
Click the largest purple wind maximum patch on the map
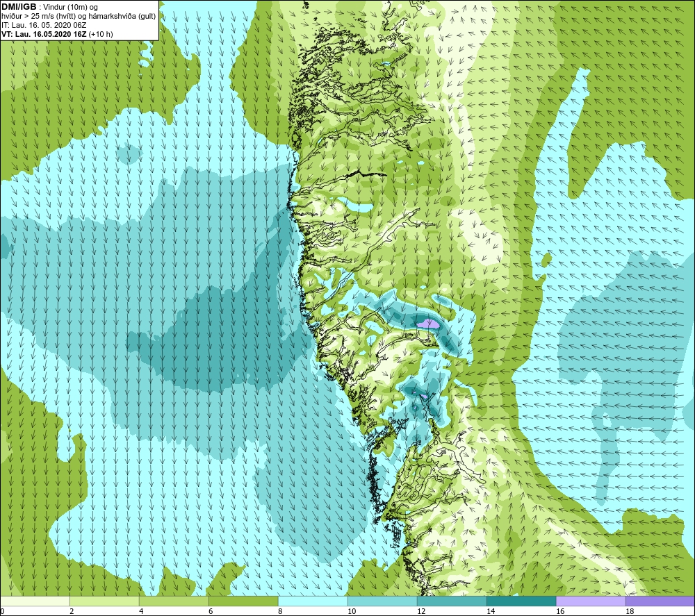(427, 324)
